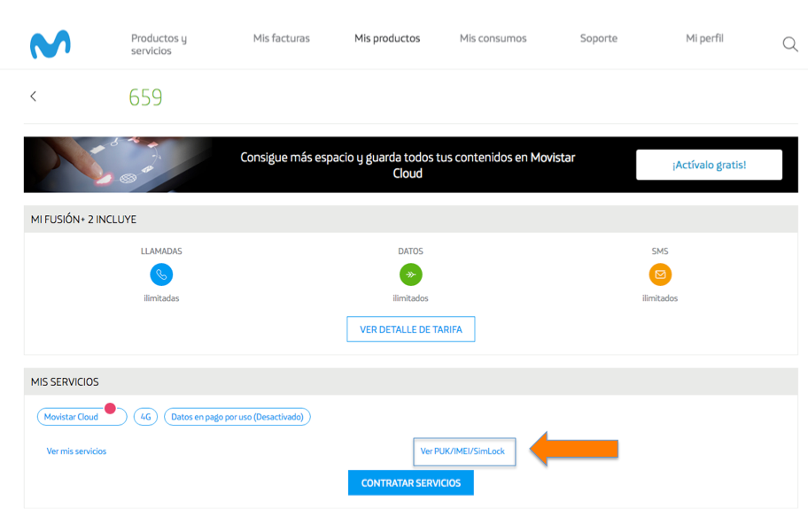The width and height of the screenshot is (808, 532).
Task: Click the orange SMS envelope icon
Action: 660,274
